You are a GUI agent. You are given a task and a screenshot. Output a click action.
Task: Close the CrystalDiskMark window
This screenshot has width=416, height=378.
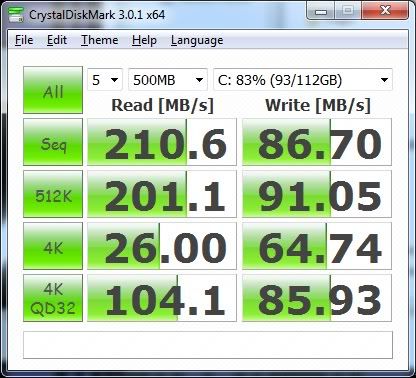tap(385, 11)
